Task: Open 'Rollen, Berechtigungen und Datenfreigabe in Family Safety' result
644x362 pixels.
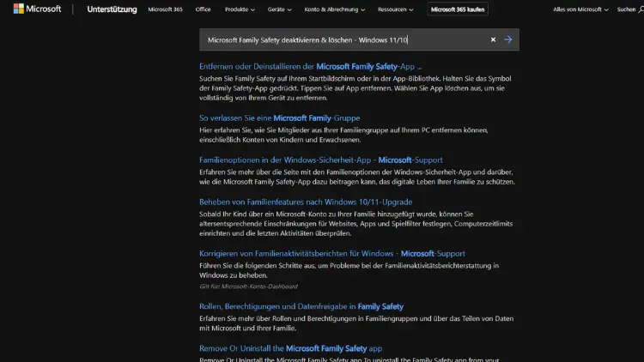Action: point(301,306)
